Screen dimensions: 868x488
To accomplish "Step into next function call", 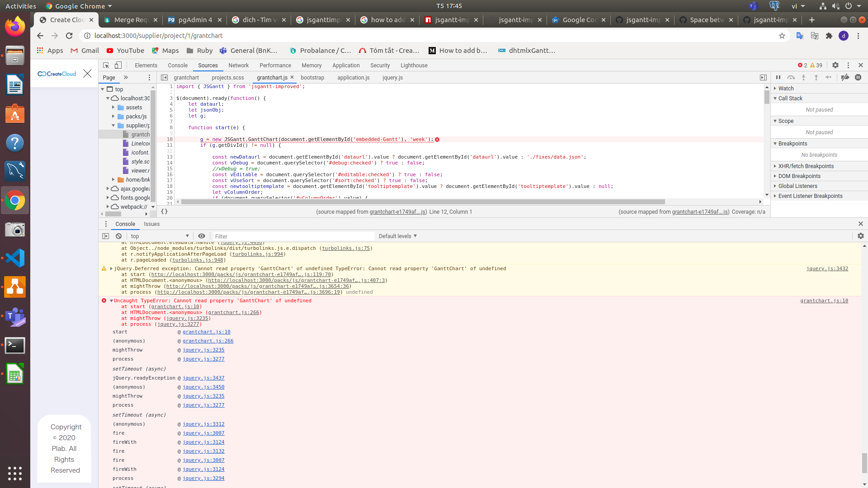I will (804, 77).
